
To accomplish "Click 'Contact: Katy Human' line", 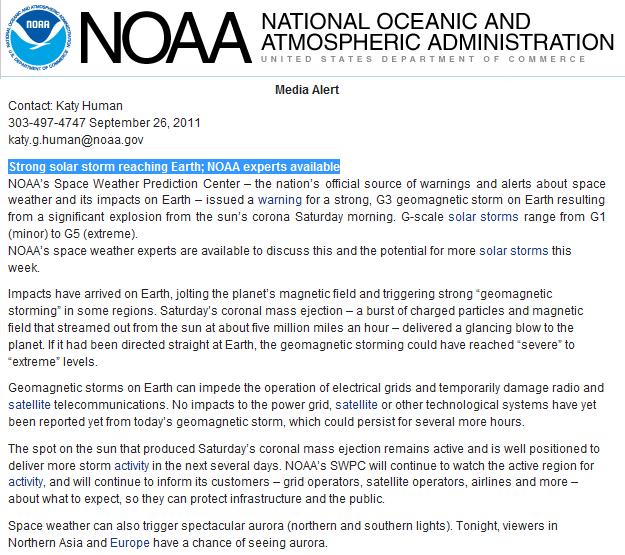I will tap(65, 106).
